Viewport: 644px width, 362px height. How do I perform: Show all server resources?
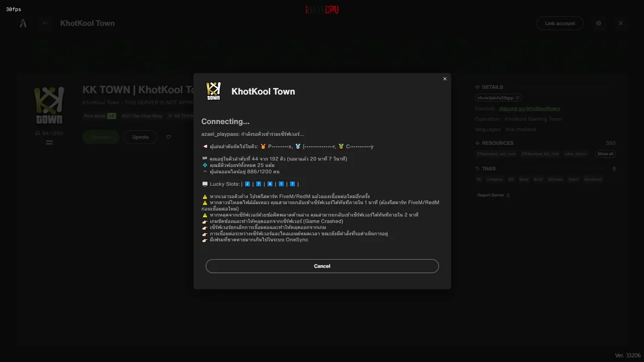click(605, 154)
